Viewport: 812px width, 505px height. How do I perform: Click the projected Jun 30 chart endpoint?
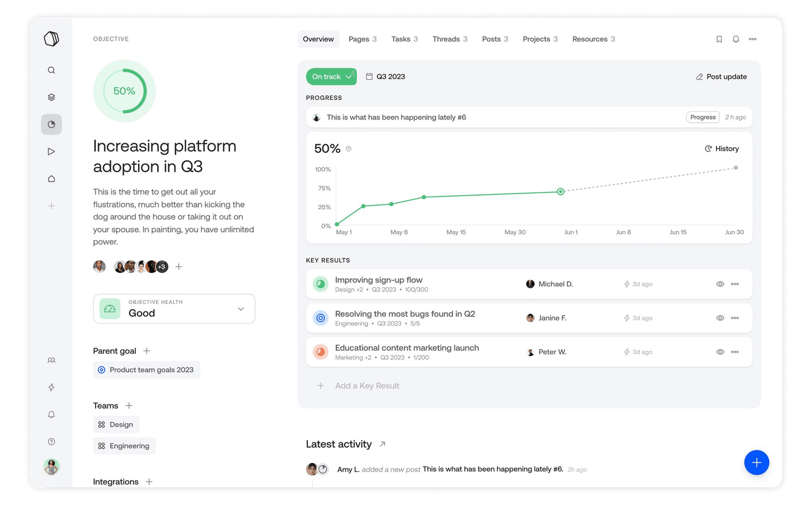pos(736,168)
